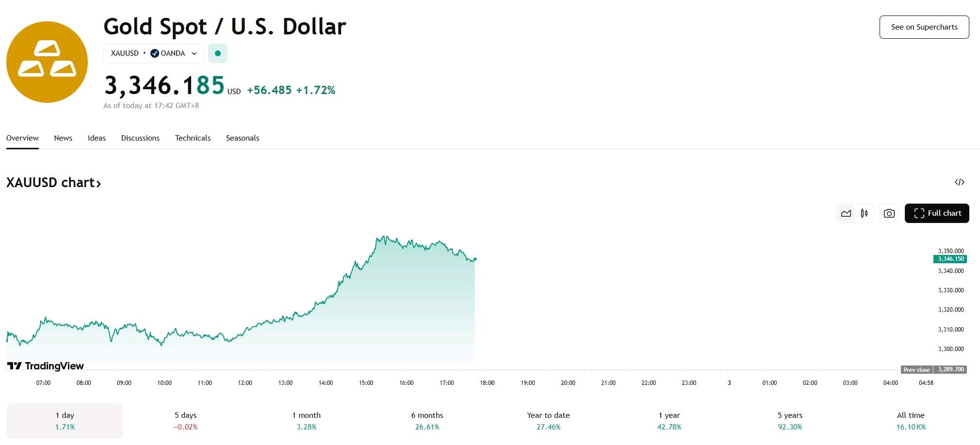The image size is (980, 445).
Task: Click the OANDA broker icon
Action: (155, 53)
